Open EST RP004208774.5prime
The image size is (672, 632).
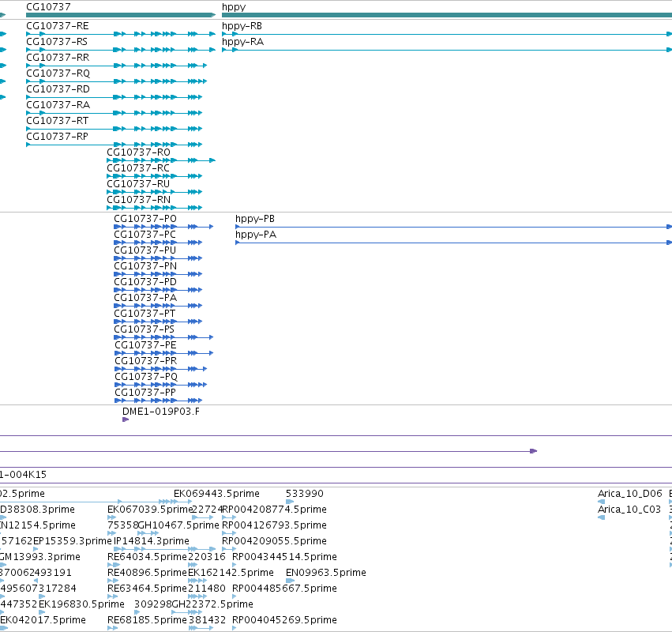pyautogui.click(x=274, y=510)
